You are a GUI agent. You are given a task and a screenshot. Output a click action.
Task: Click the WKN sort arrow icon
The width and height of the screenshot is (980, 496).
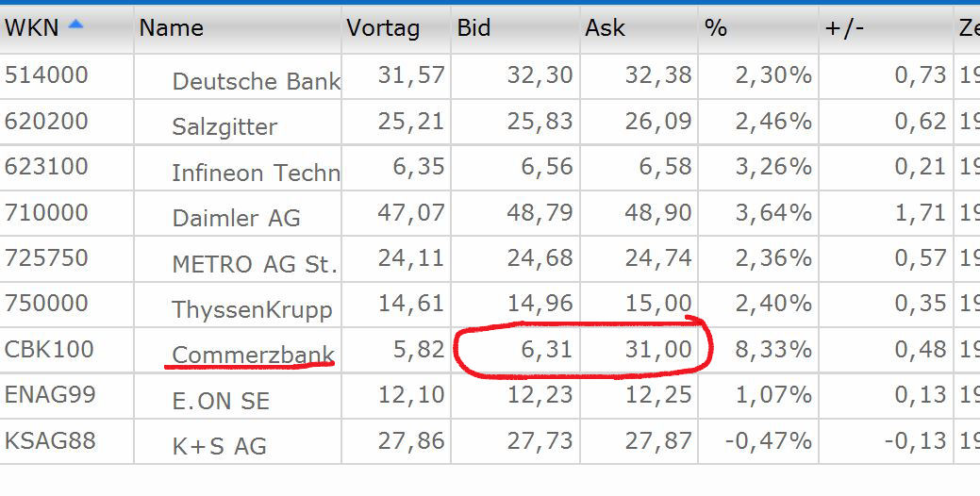75,25
